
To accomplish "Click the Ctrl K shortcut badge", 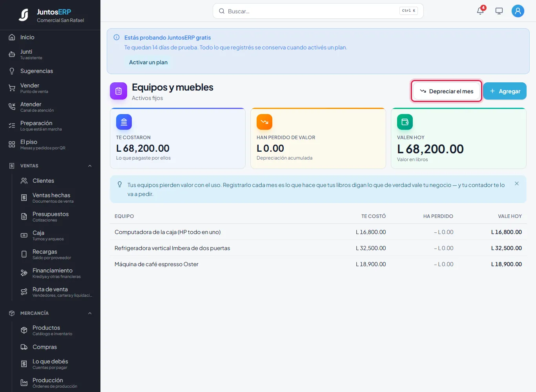I will pos(408,11).
